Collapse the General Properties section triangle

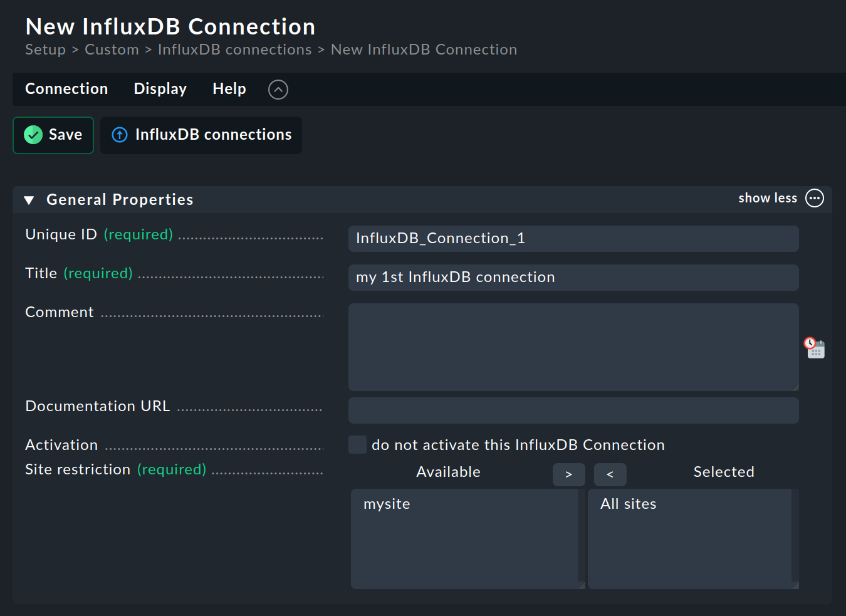pyautogui.click(x=29, y=200)
